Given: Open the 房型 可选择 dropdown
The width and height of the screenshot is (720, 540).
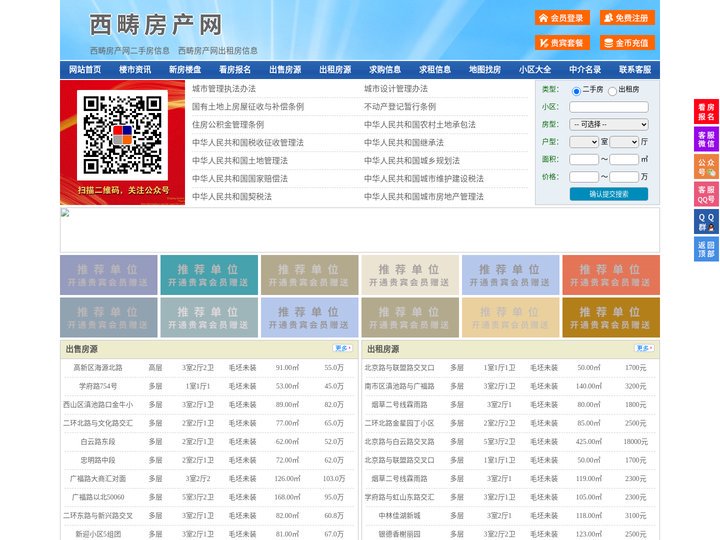Looking at the screenshot, I should [609, 124].
